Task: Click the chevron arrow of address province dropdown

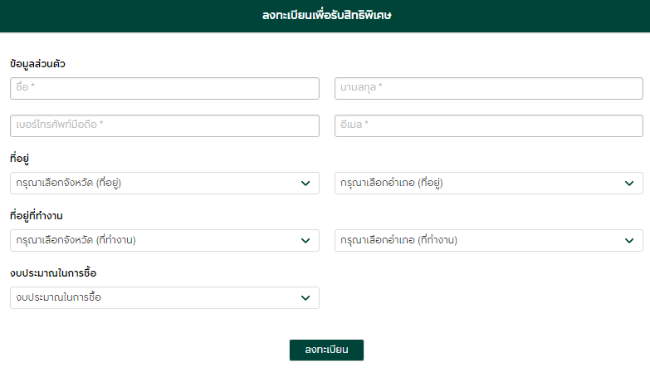Action: [x=306, y=183]
